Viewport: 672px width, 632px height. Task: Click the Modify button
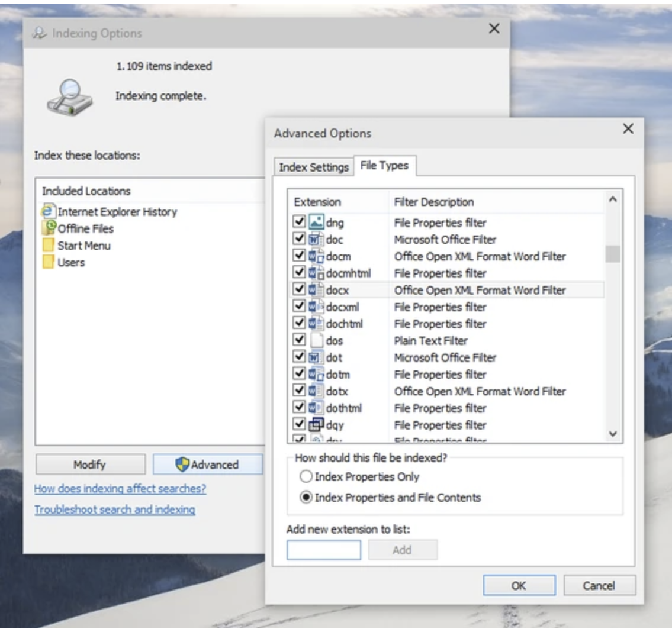tap(90, 465)
